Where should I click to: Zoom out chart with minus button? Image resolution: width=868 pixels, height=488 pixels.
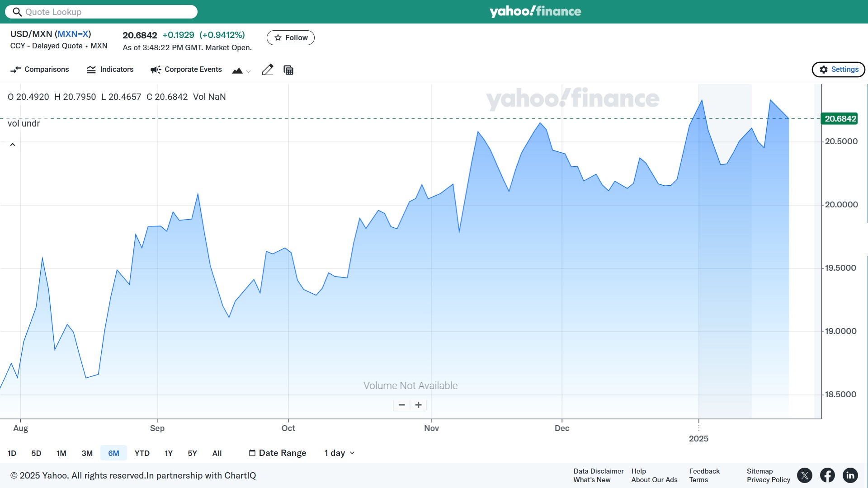pos(401,405)
